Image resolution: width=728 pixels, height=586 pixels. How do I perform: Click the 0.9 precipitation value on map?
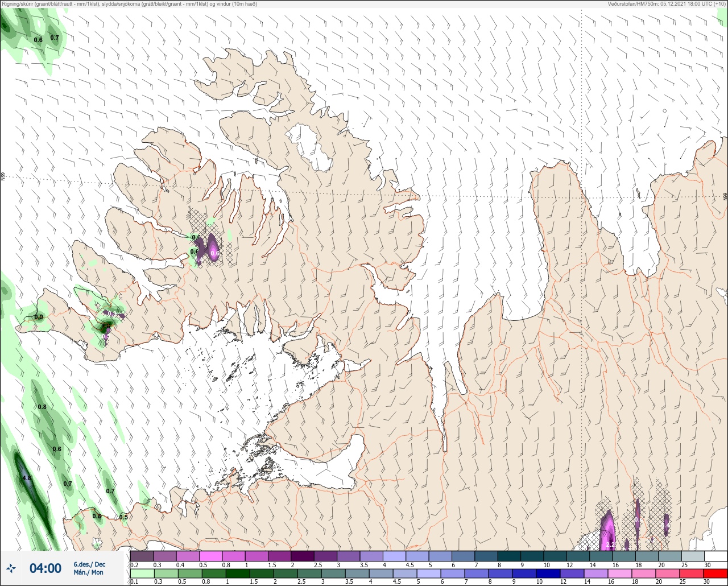click(39, 317)
